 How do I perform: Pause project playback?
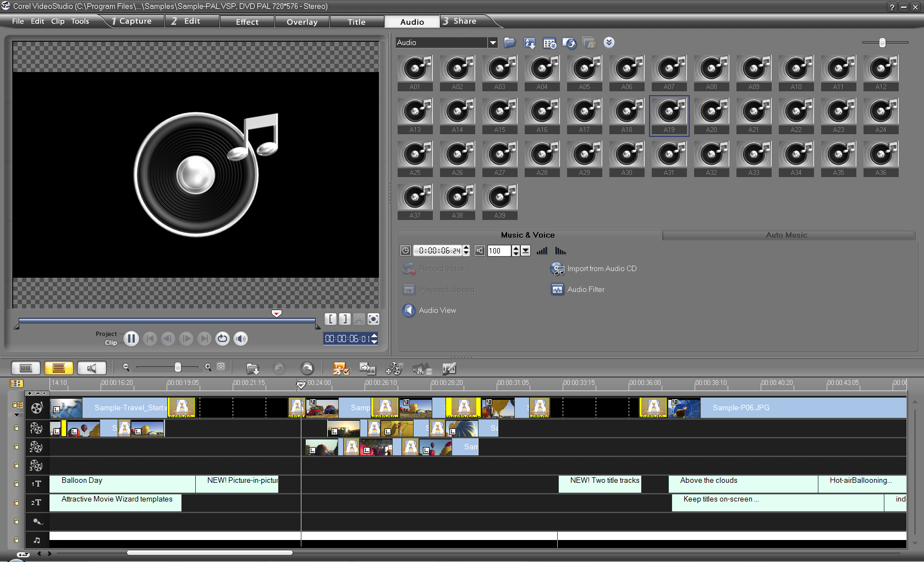point(131,339)
